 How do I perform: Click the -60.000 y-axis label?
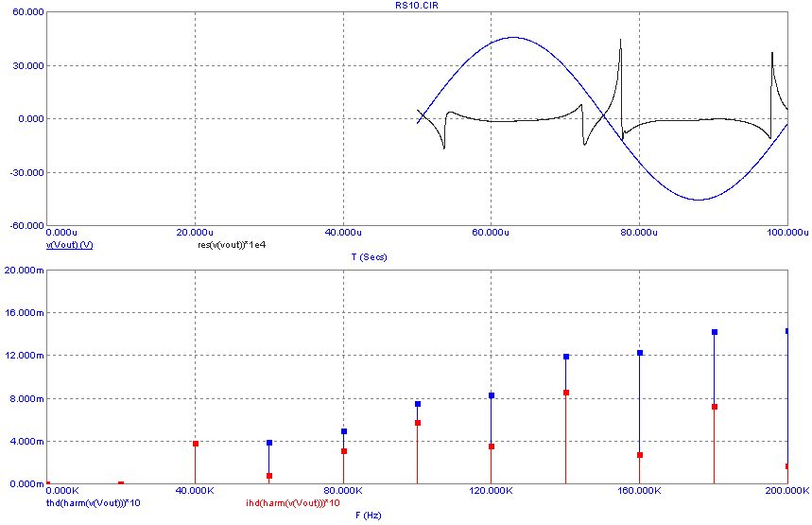pyautogui.click(x=26, y=226)
